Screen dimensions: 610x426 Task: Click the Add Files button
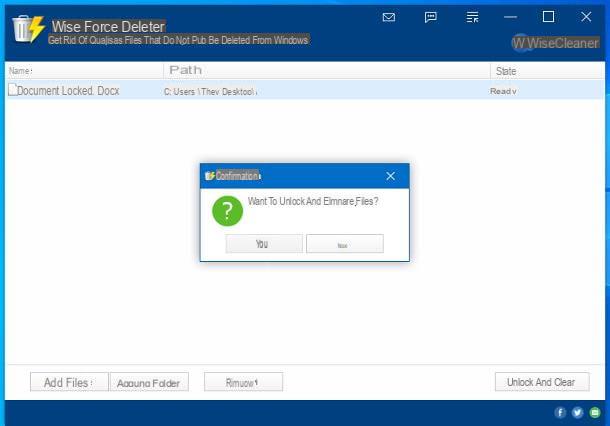69,382
